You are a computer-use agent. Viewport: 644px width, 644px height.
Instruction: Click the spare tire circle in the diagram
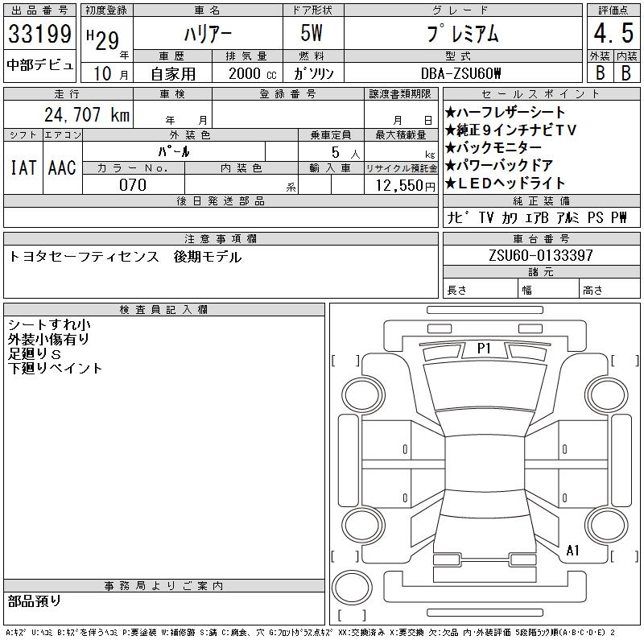click(352, 588)
